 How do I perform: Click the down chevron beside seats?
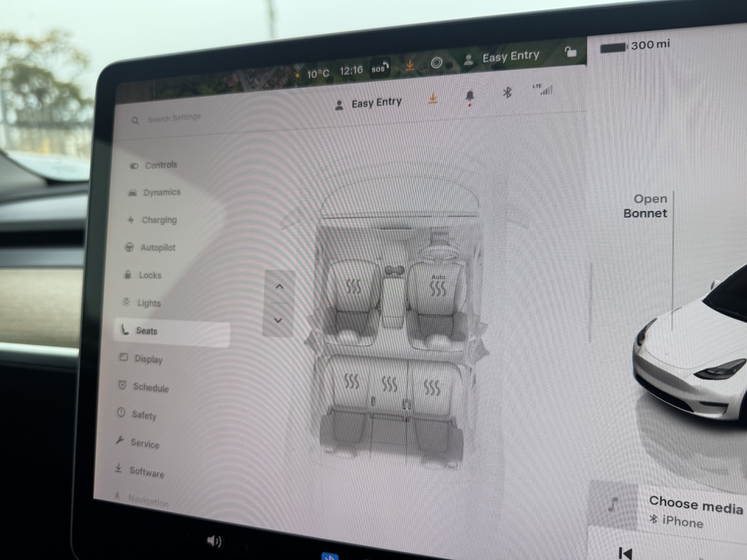pos(278,320)
